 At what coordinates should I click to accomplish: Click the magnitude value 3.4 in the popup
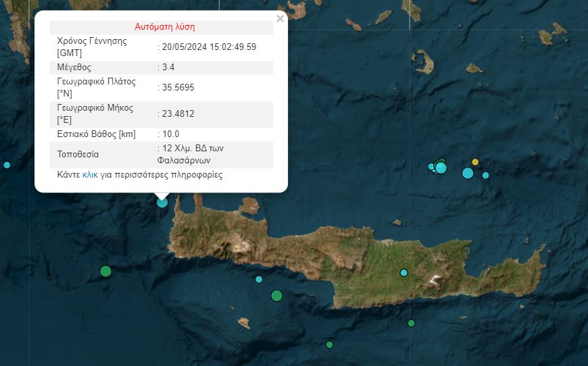(x=170, y=68)
